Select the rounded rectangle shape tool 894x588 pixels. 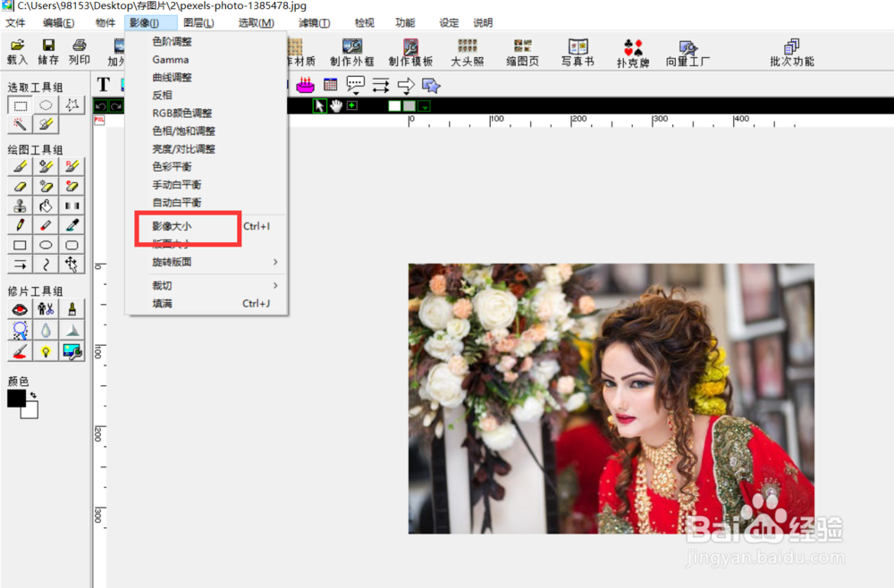click(x=72, y=245)
